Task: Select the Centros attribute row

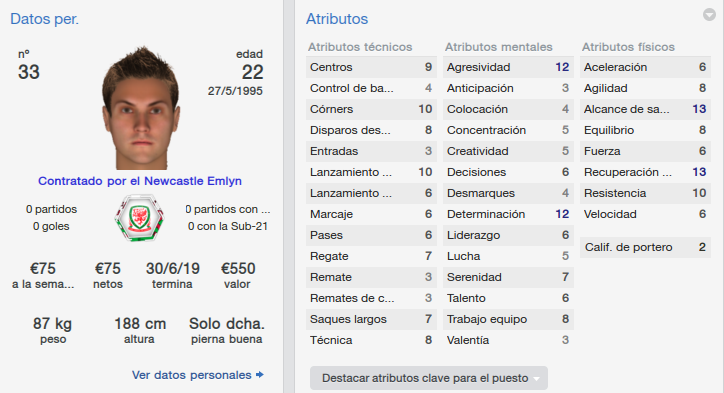Action: click(x=371, y=67)
